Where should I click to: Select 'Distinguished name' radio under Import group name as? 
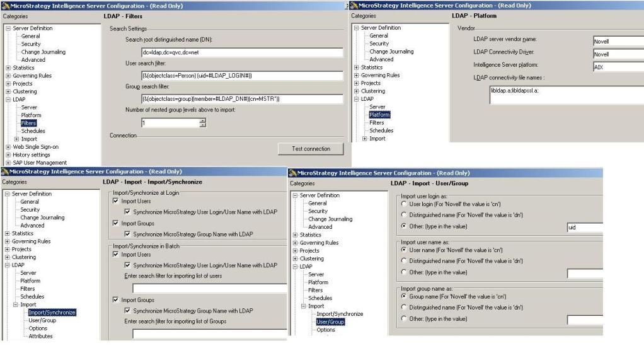coord(404,307)
